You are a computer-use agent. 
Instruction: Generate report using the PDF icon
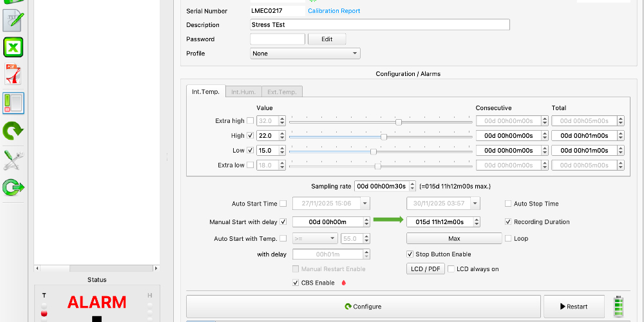point(13,74)
